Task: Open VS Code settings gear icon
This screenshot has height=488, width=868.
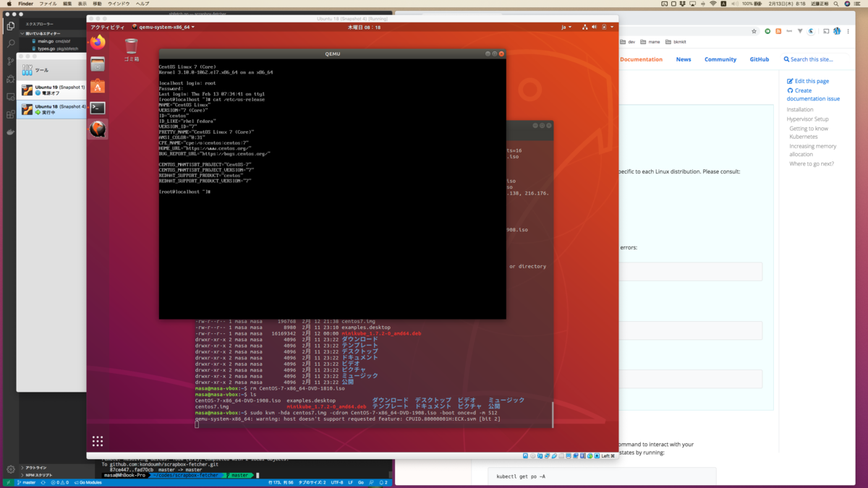Action: pos(10,469)
